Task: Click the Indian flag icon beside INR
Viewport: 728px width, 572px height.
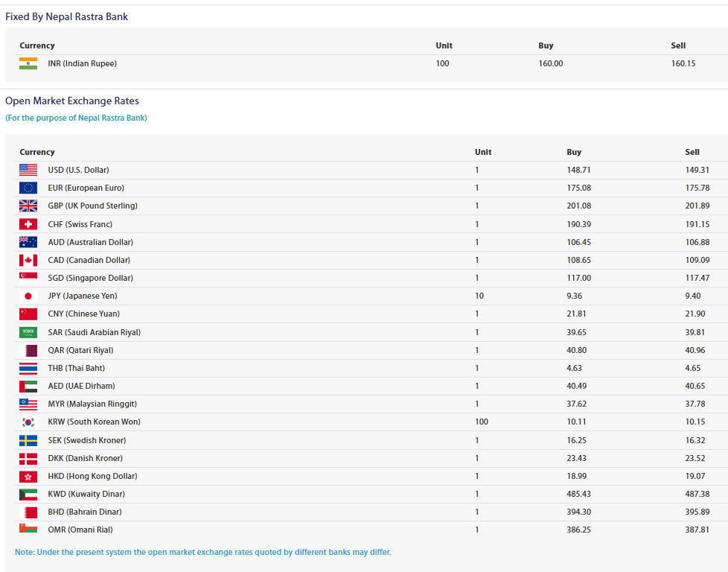Action: 28,63
